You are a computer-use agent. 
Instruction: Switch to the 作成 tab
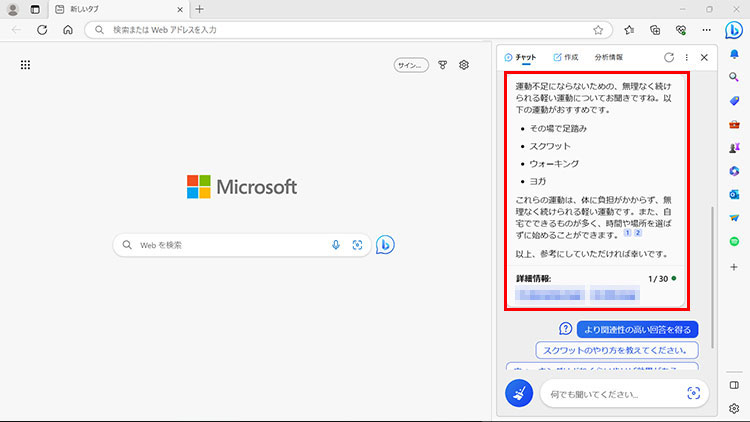click(565, 58)
